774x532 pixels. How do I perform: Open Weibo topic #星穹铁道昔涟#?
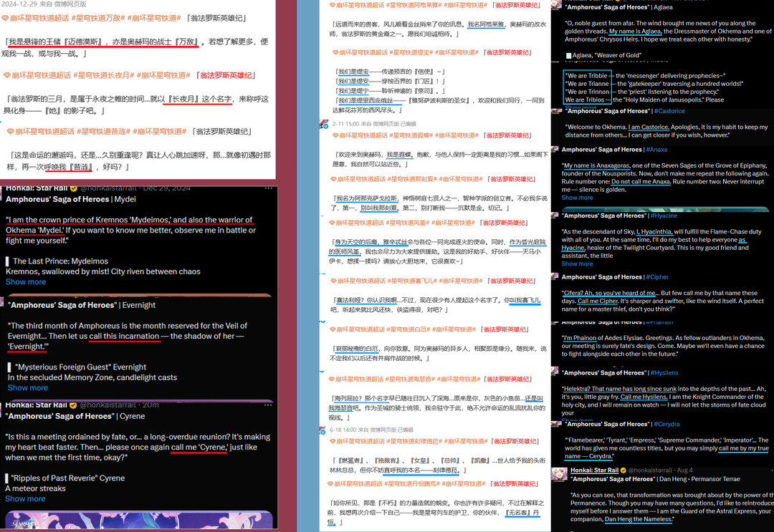tap(103, 131)
